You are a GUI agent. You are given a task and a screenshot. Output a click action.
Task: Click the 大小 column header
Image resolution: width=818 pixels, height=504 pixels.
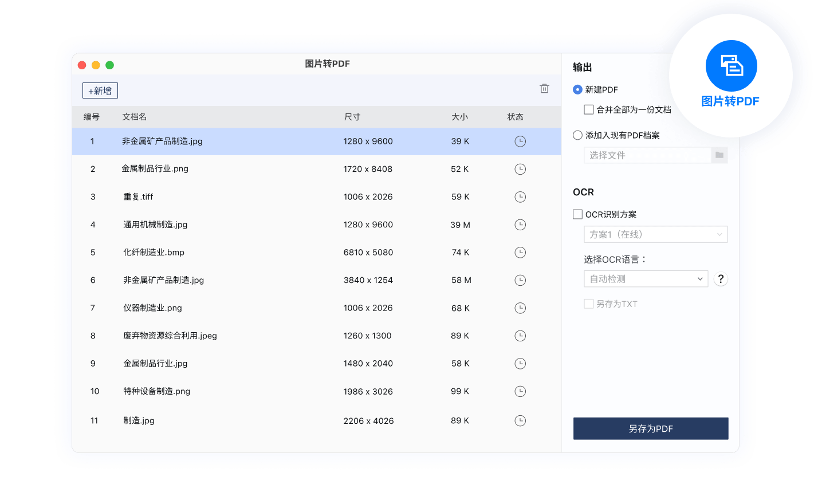pos(459,117)
